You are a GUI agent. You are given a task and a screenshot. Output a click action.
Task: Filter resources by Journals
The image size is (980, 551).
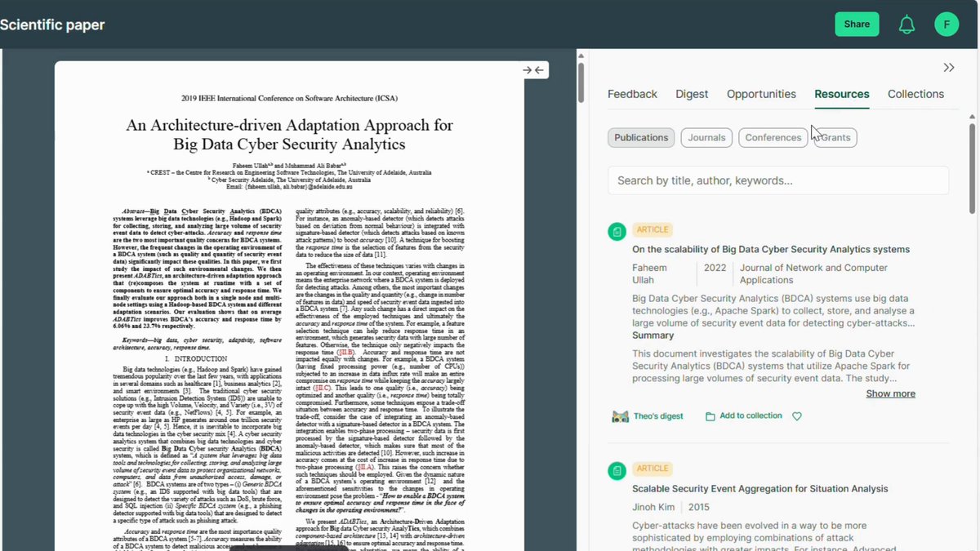coord(706,138)
